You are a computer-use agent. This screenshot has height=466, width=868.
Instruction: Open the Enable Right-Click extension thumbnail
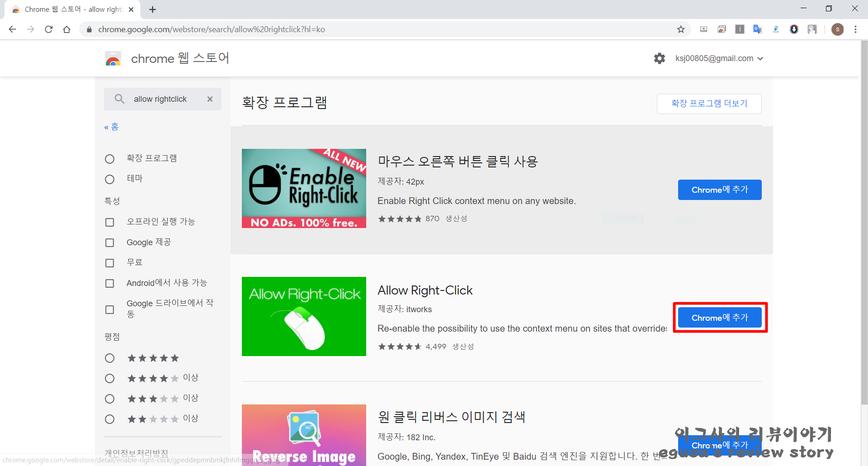tap(304, 188)
